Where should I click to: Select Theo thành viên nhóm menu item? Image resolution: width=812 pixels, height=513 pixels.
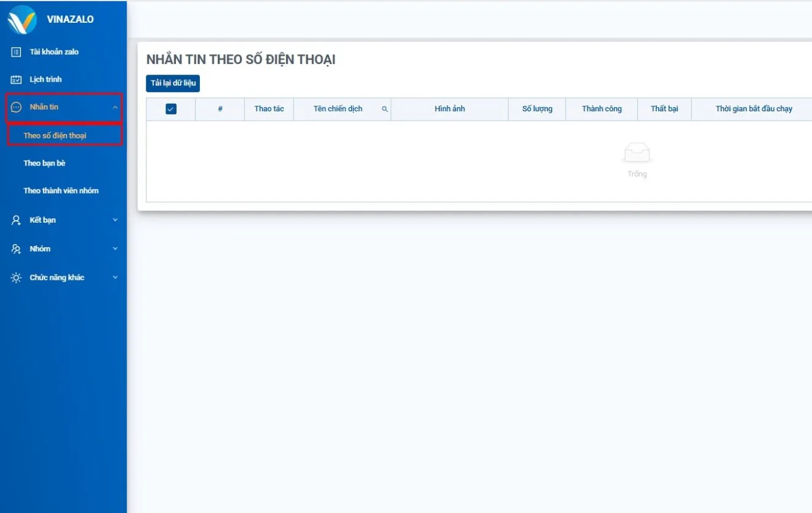(61, 191)
